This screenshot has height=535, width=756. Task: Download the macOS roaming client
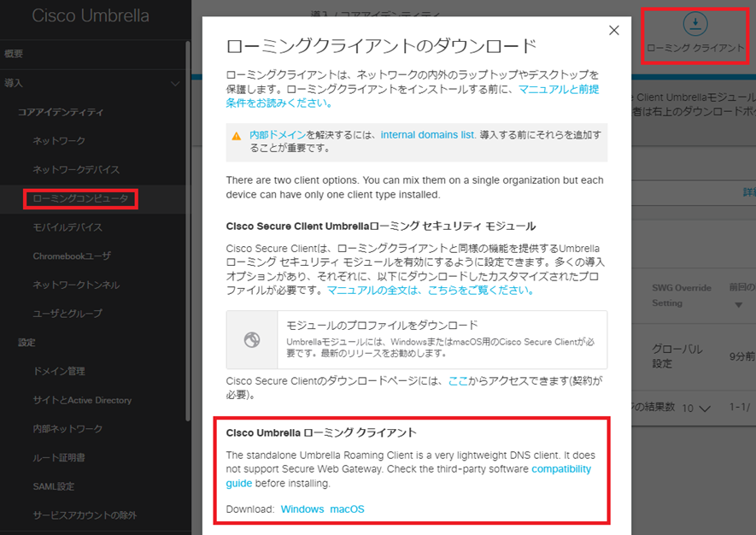[347, 509]
